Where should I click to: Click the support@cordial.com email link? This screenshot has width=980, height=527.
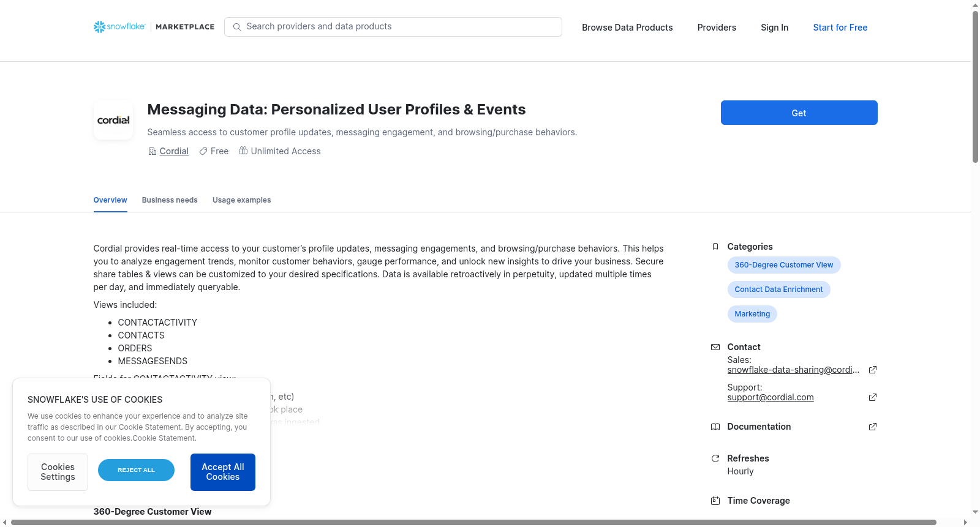(771, 397)
